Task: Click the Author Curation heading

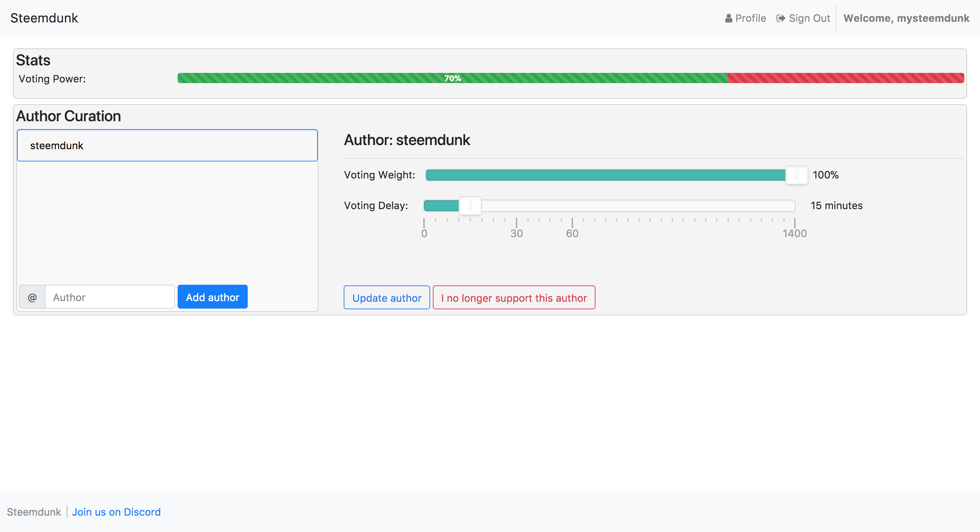Action: coord(68,116)
